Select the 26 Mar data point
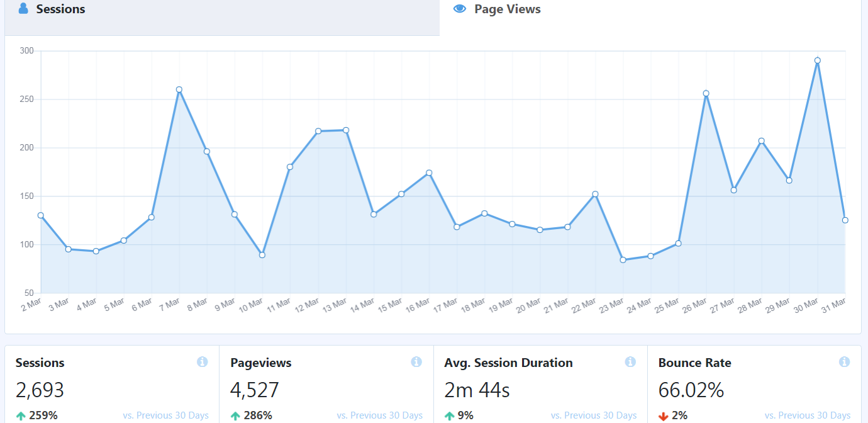 [x=706, y=93]
